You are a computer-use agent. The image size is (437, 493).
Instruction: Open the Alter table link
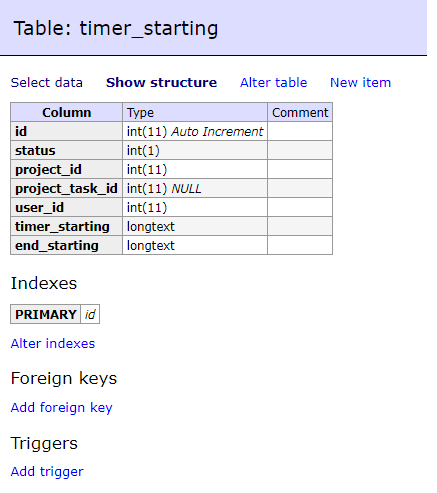coord(273,82)
